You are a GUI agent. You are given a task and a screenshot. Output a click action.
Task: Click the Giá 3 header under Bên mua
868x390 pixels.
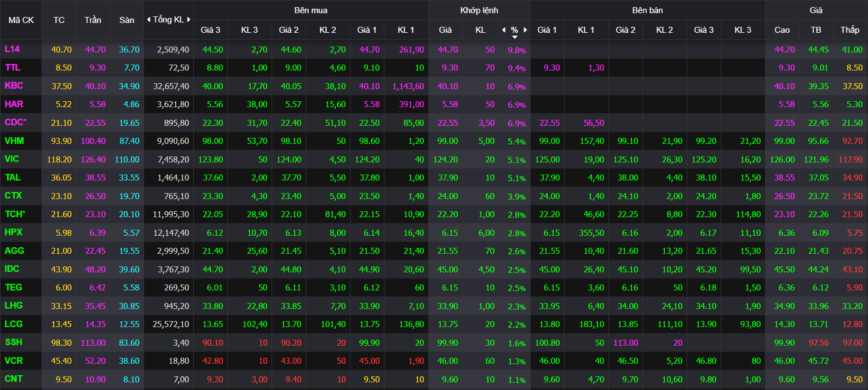coord(210,30)
